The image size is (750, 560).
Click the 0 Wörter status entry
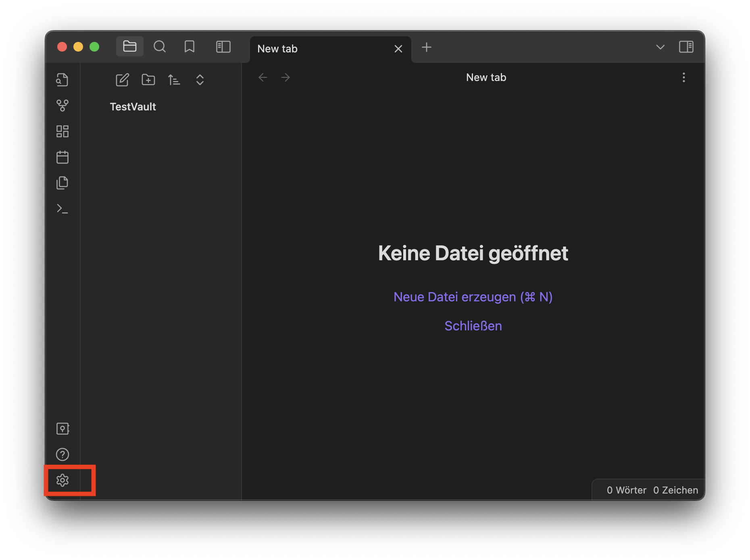[626, 490]
